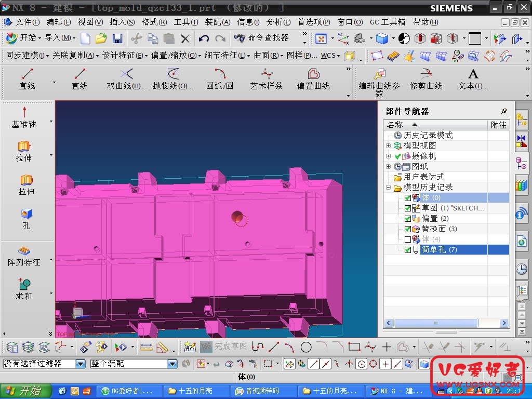Open the 插入(S) menu

(122, 22)
